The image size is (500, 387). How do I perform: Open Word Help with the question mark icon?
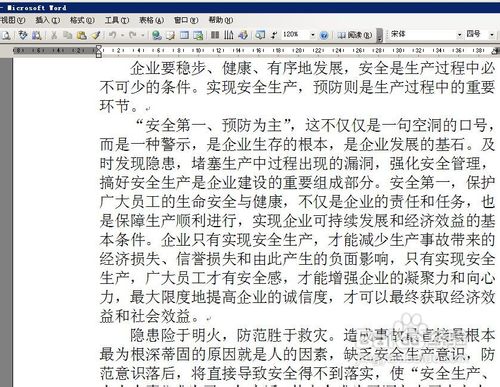[324, 35]
